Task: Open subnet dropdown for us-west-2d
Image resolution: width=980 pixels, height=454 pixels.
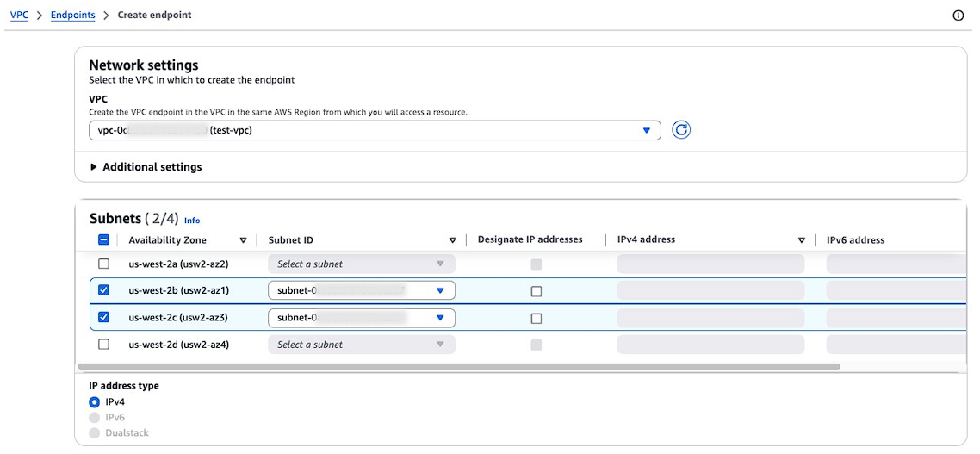Action: (x=361, y=345)
